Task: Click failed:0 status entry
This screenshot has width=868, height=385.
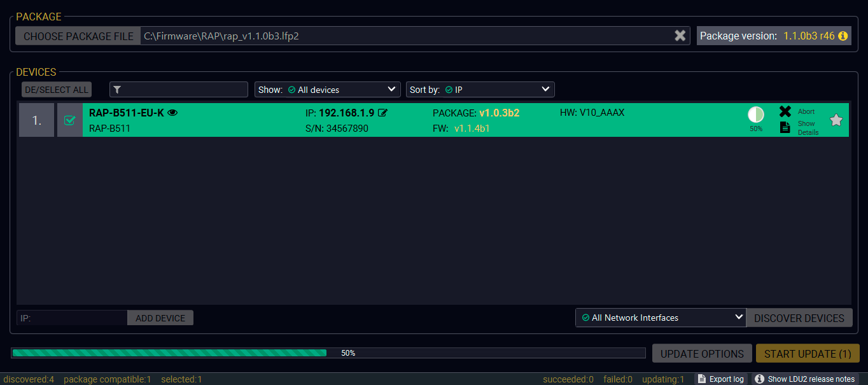Action: pyautogui.click(x=618, y=379)
